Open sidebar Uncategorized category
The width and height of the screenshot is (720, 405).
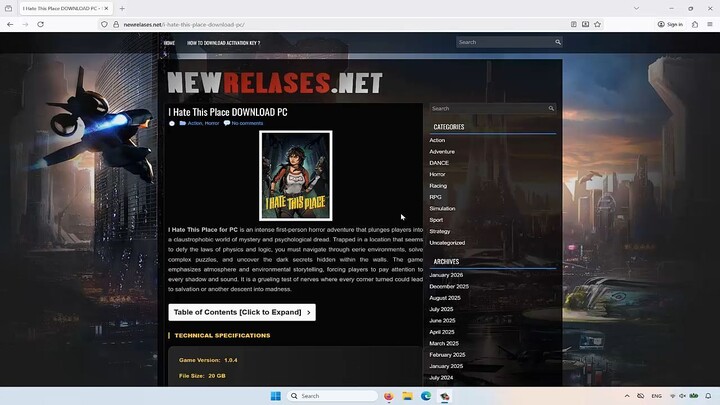pyautogui.click(x=447, y=243)
